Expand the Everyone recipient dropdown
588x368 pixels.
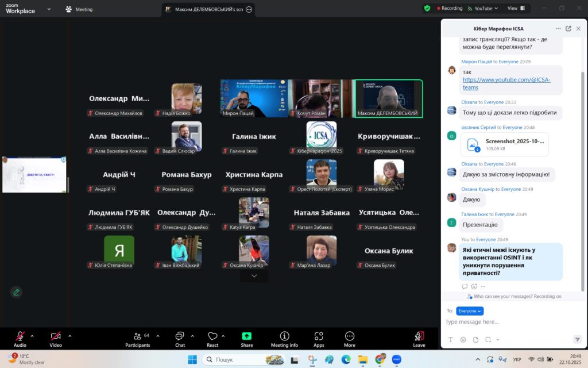tap(470, 311)
